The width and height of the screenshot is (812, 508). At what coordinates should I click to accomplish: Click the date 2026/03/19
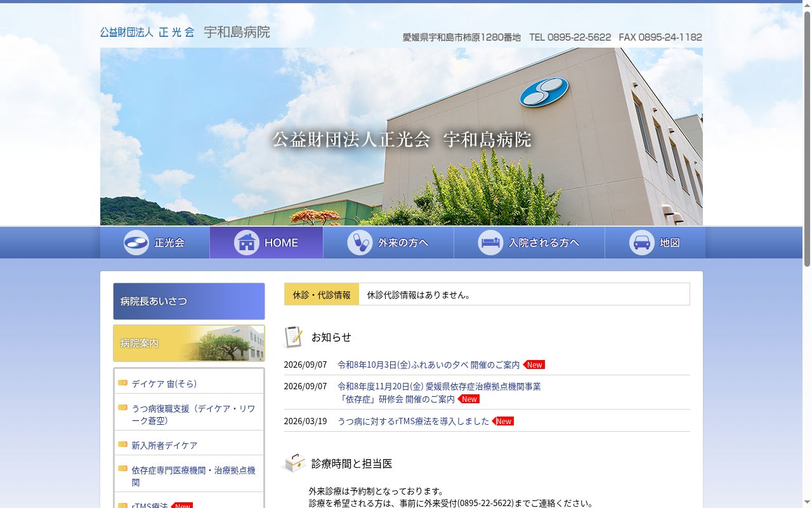[305, 421]
